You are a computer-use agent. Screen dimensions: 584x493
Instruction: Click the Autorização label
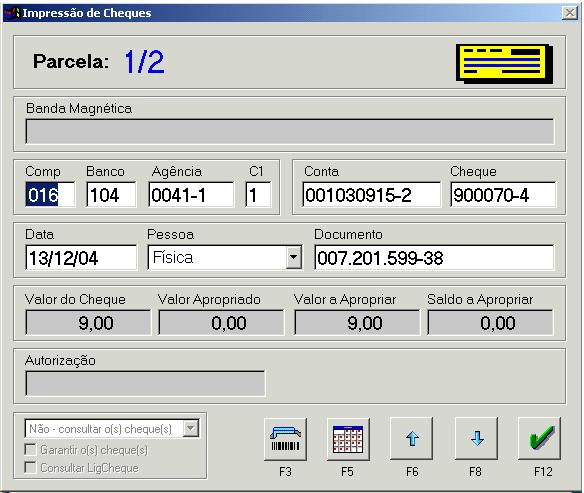click(60, 360)
